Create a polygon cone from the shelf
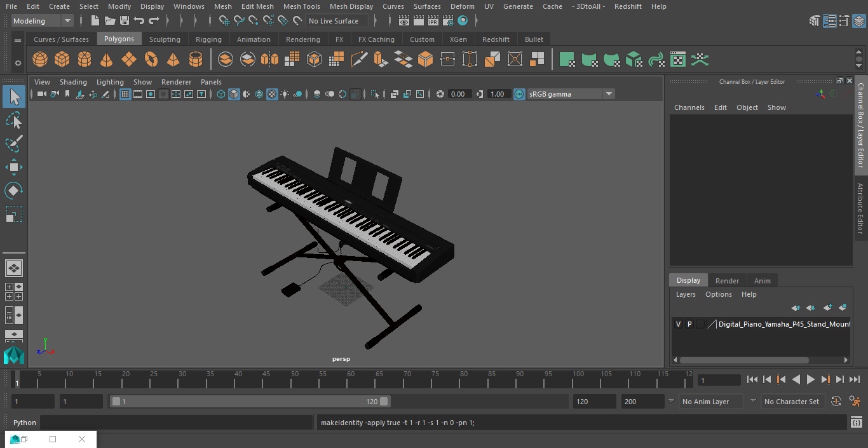Image resolution: width=868 pixels, height=448 pixels. [106, 60]
